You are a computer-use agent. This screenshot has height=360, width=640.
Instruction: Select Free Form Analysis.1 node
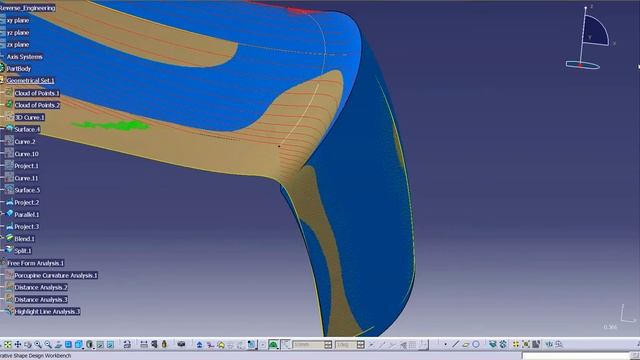point(36,263)
